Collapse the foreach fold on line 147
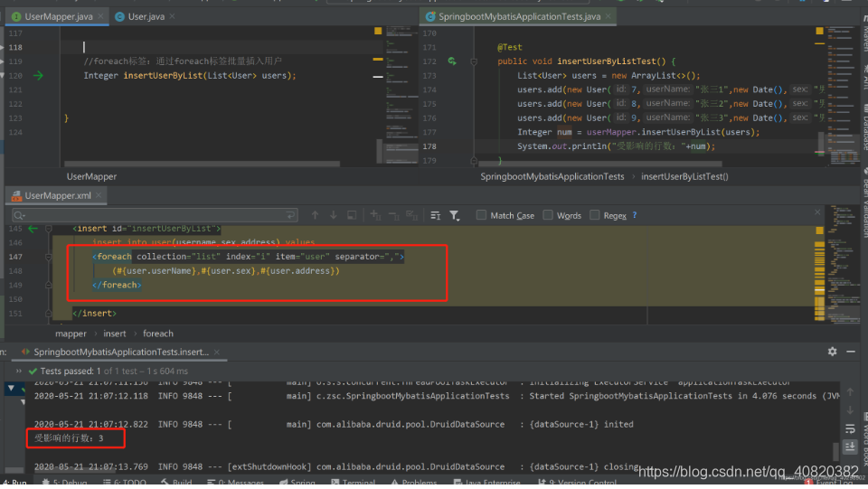 tap(49, 257)
